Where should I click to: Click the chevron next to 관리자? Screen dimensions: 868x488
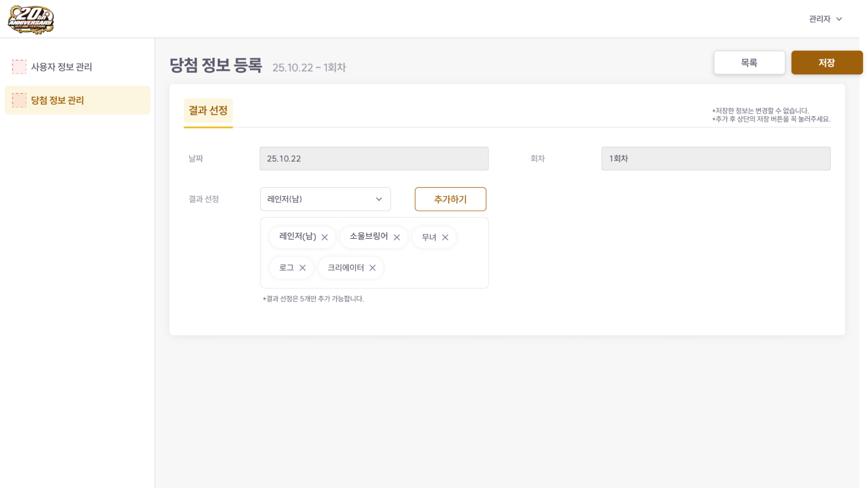(x=839, y=19)
